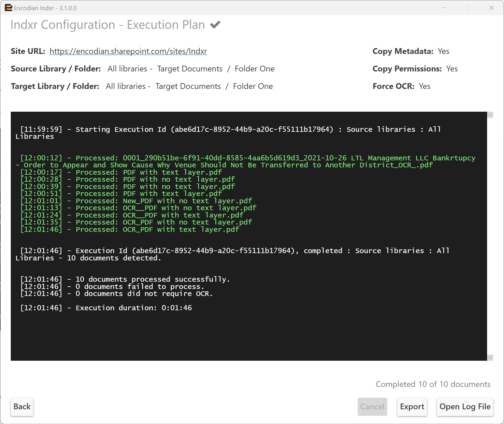
Task: Select the 'OCR_PDF with text layer.pdf' line at 12:01:46
Action: [130, 229]
